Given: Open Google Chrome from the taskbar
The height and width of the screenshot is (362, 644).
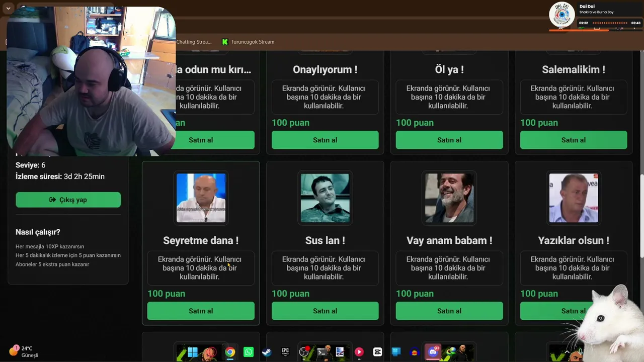Looking at the screenshot, I should tap(230, 352).
